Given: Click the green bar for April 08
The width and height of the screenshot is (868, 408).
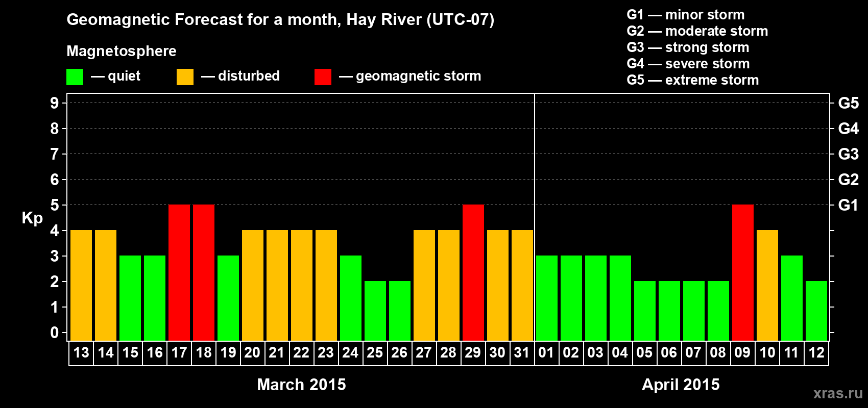Looking at the screenshot, I should point(718,311).
